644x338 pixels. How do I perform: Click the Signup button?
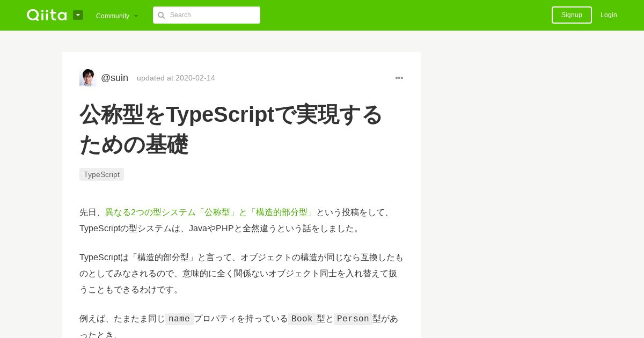[x=572, y=15]
